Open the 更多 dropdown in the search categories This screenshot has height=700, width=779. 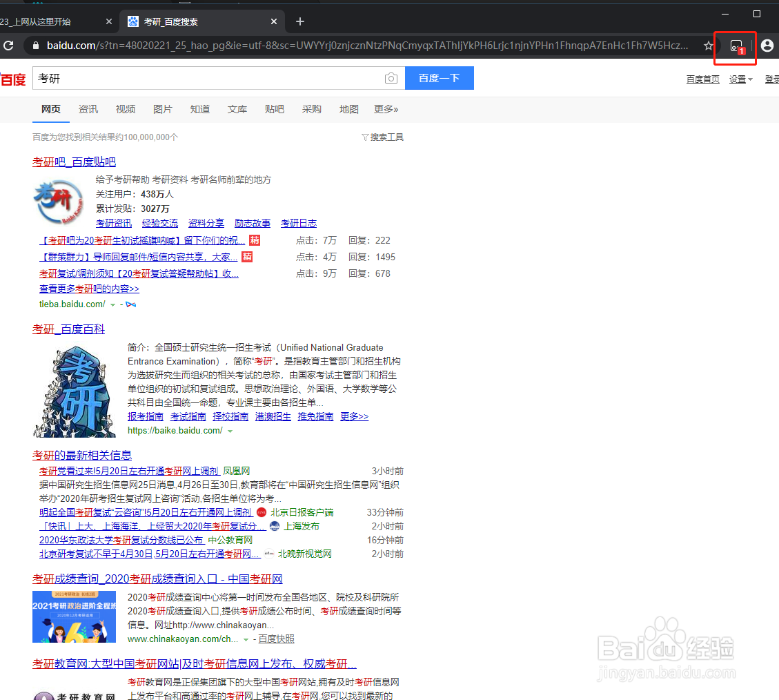tap(386, 109)
